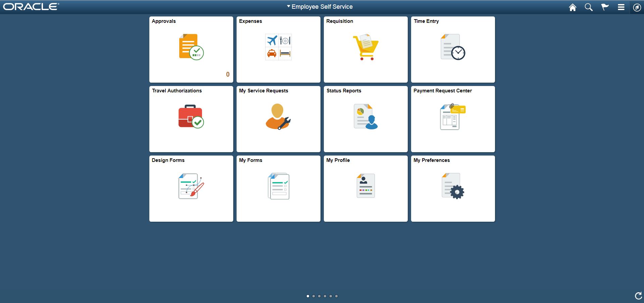Open the Actions list menu icon
The width and height of the screenshot is (644, 303).
point(621,7)
